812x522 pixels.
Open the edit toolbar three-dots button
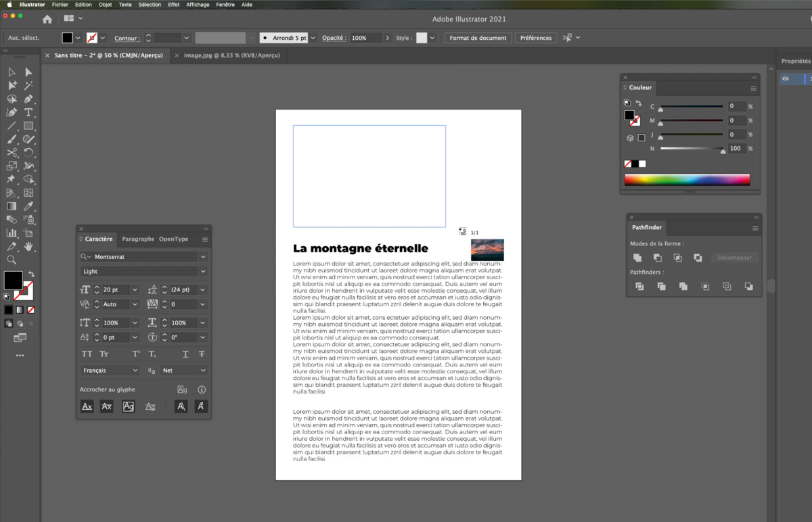[x=20, y=355]
